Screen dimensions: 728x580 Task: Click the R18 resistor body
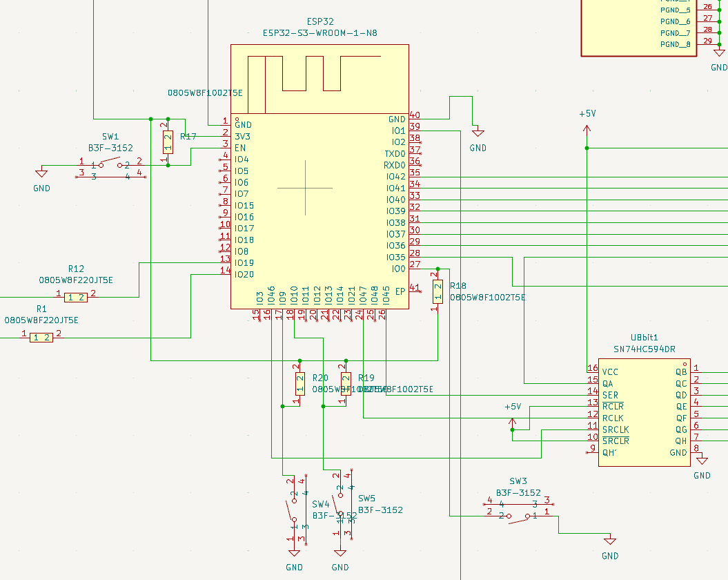pos(437,292)
